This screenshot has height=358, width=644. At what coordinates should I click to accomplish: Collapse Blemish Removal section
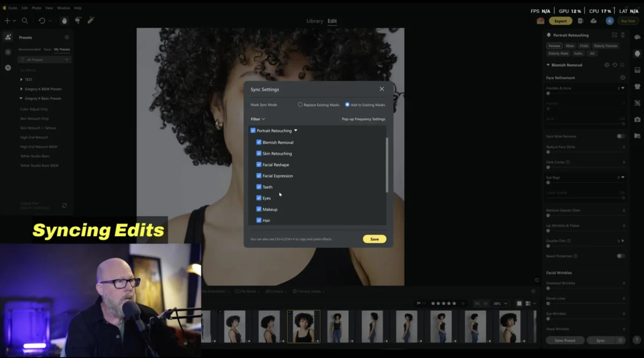[548, 65]
